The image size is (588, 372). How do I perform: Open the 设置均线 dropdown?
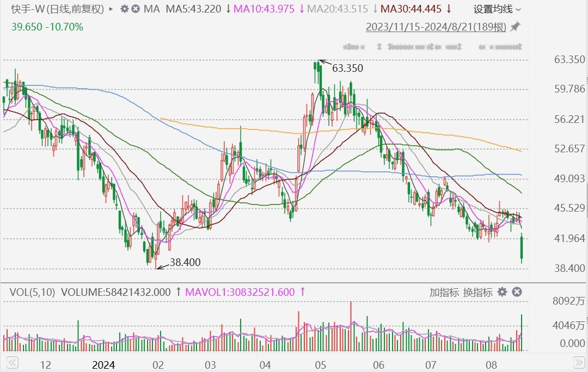coord(497,9)
